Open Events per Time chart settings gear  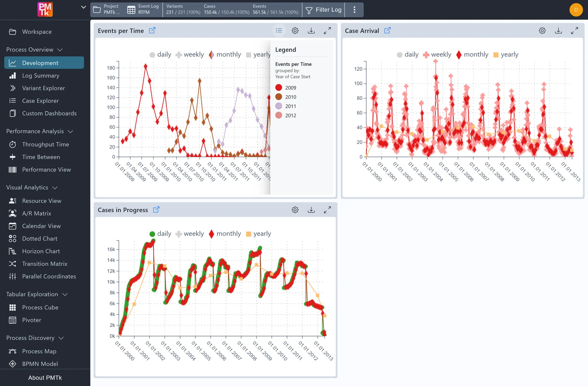(x=295, y=31)
